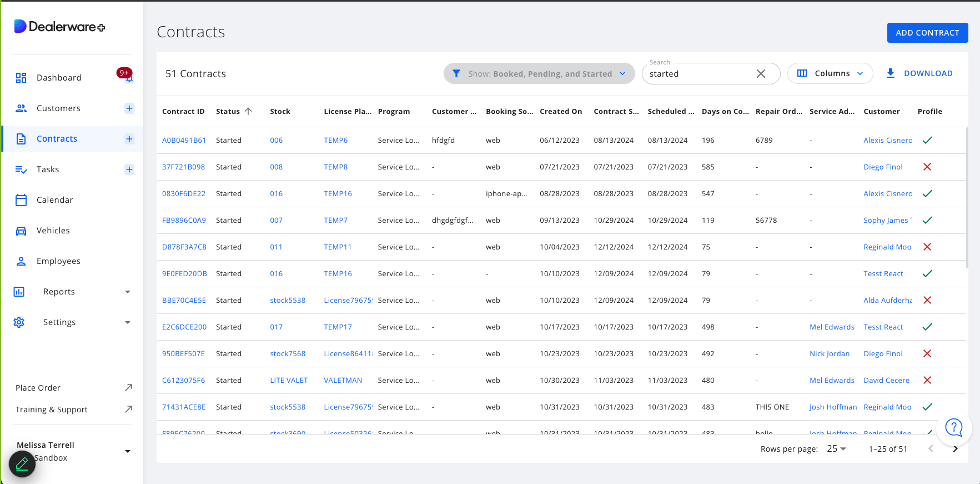
Task: Open contract 71431ACE8E
Action: point(184,407)
